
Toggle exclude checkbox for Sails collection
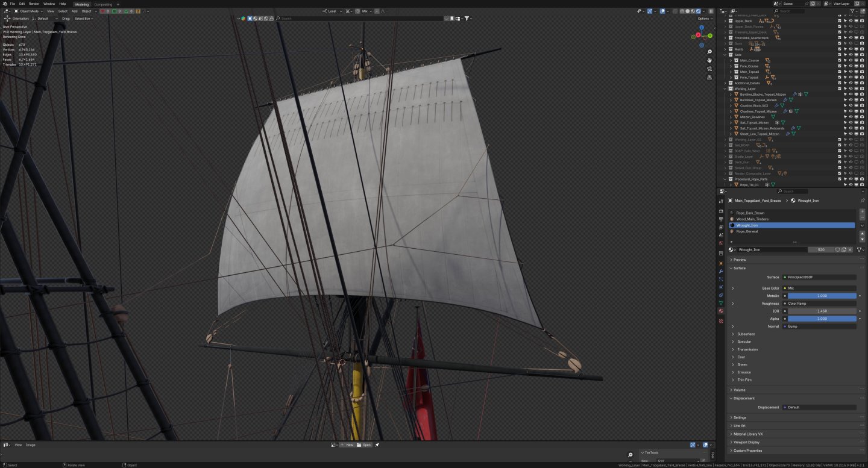tap(839, 55)
